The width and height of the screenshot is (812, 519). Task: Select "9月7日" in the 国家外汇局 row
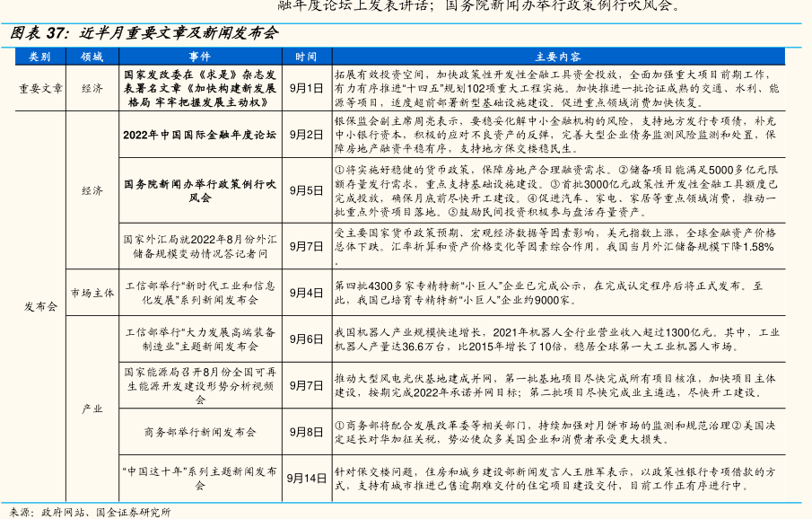(x=306, y=247)
